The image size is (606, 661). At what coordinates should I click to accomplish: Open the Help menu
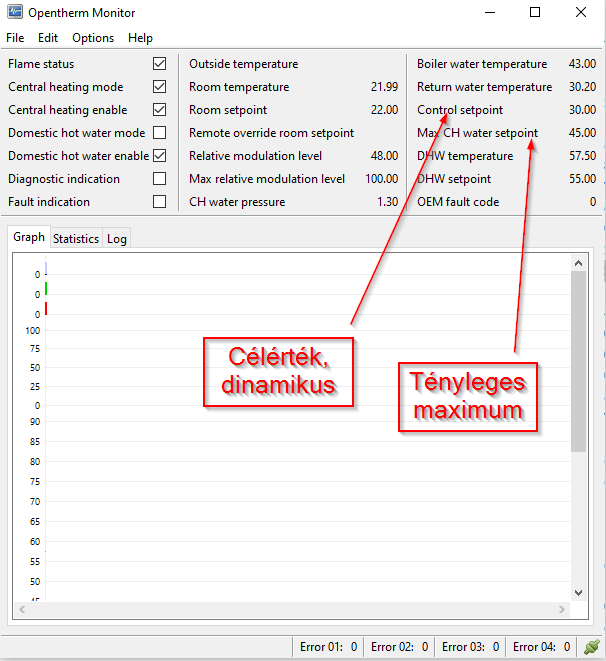pyautogui.click(x=140, y=38)
